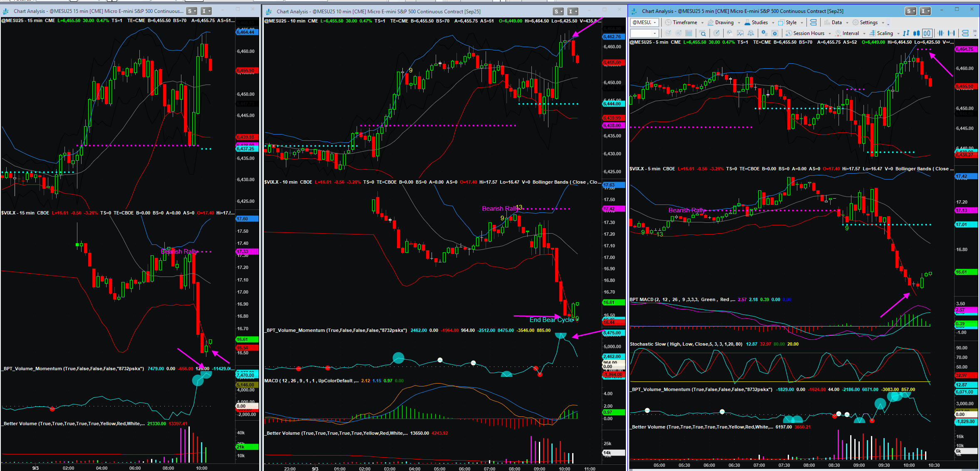Click the increase bar spacing icon
Screen dimensions: 980x471
click(951, 33)
